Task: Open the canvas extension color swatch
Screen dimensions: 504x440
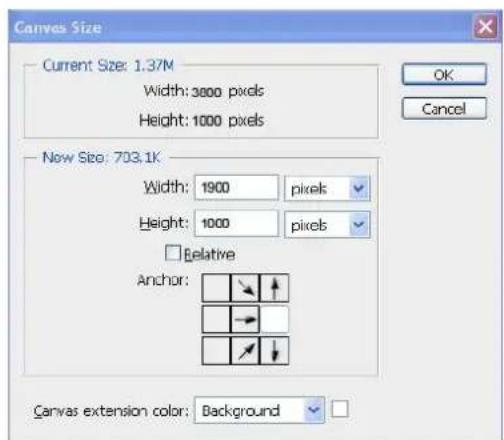Action: (340, 409)
